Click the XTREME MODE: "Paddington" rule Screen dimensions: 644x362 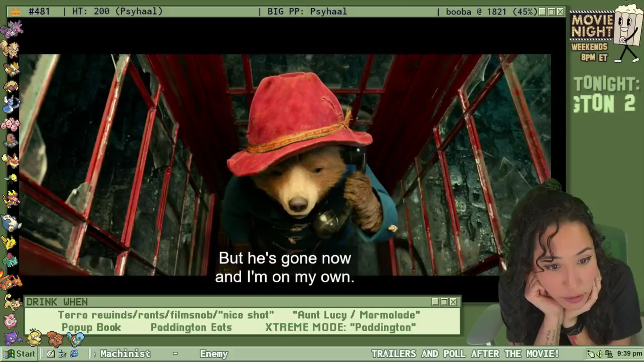340,327
